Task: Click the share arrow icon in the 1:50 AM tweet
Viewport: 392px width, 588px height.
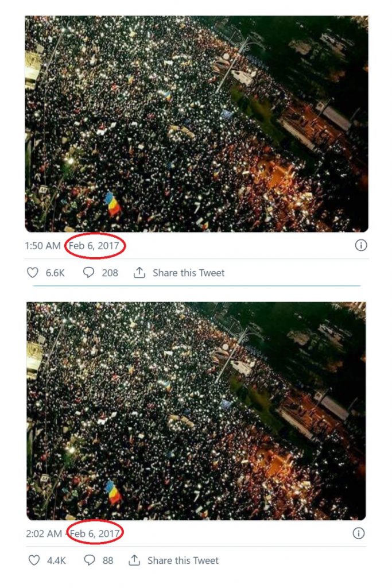Action: pos(139,272)
